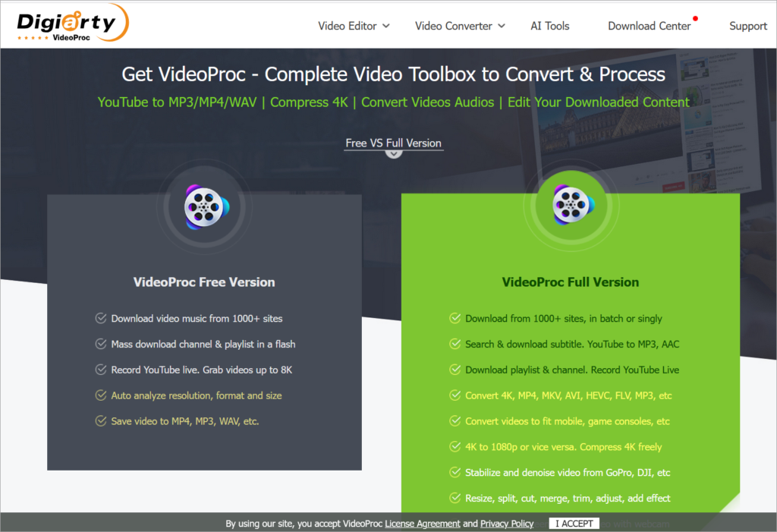Click checkmark icon beside 'Download video music from 1000+ sites'
Screen dimensions: 777x532
[101, 318]
